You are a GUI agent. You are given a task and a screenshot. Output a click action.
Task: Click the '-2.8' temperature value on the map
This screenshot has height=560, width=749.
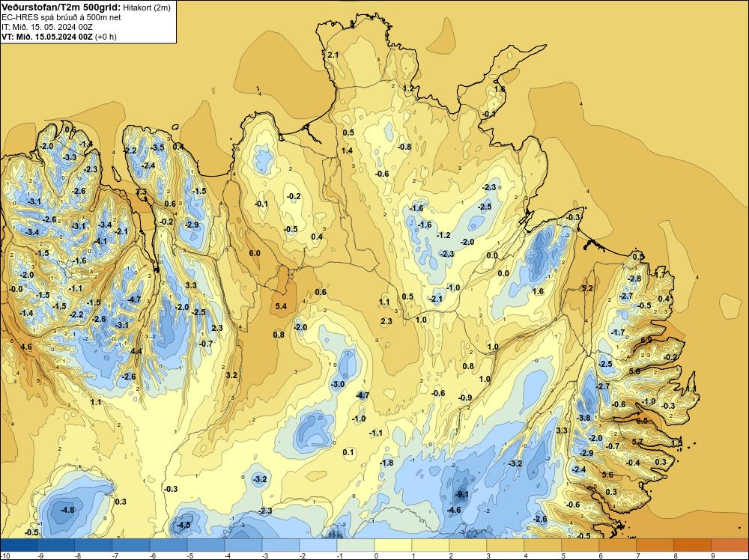634,279
